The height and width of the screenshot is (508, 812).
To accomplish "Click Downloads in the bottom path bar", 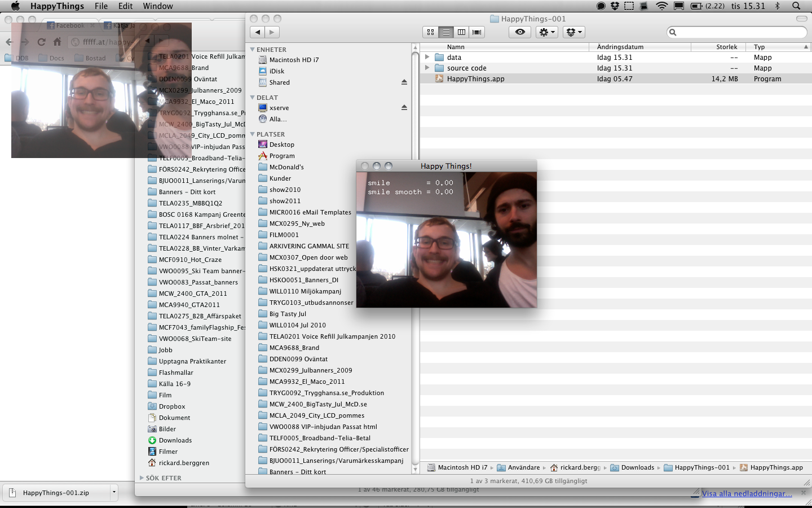I will click(x=637, y=467).
